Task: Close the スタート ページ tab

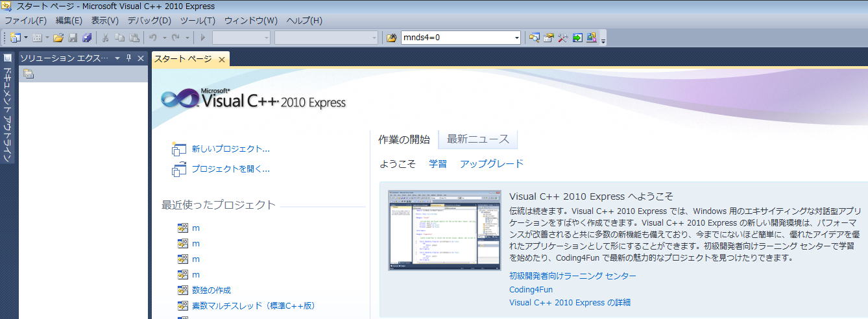Action: pyautogui.click(x=221, y=59)
